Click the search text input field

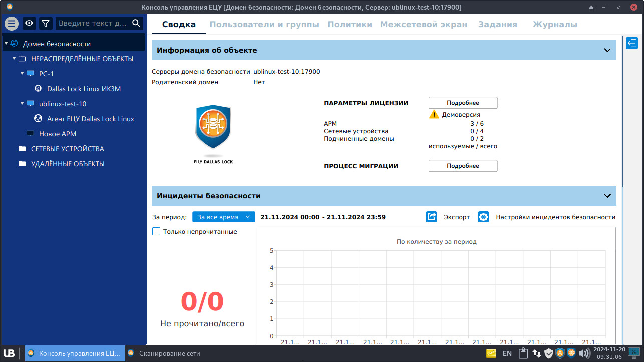click(x=93, y=23)
